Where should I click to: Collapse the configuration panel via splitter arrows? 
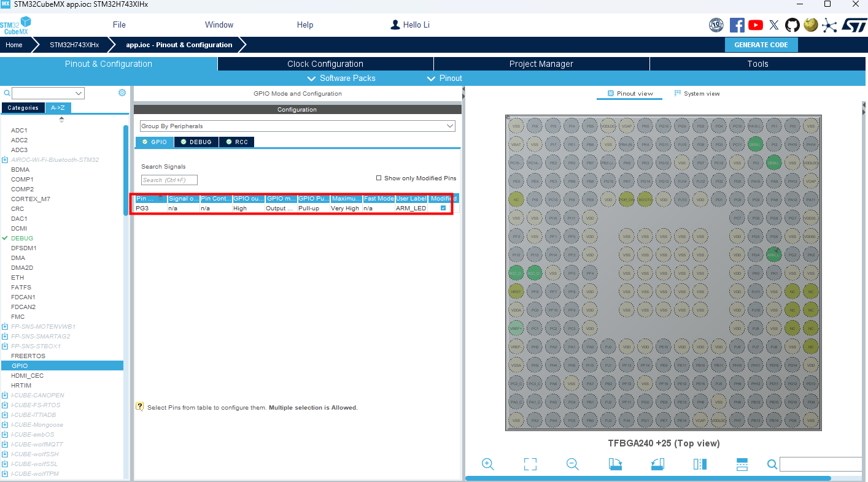(x=463, y=93)
